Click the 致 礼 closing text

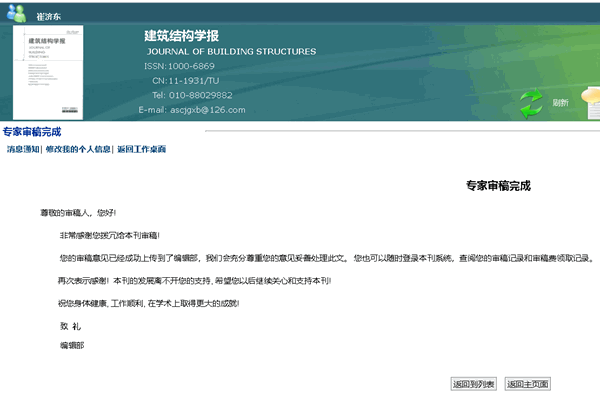[x=70, y=326]
